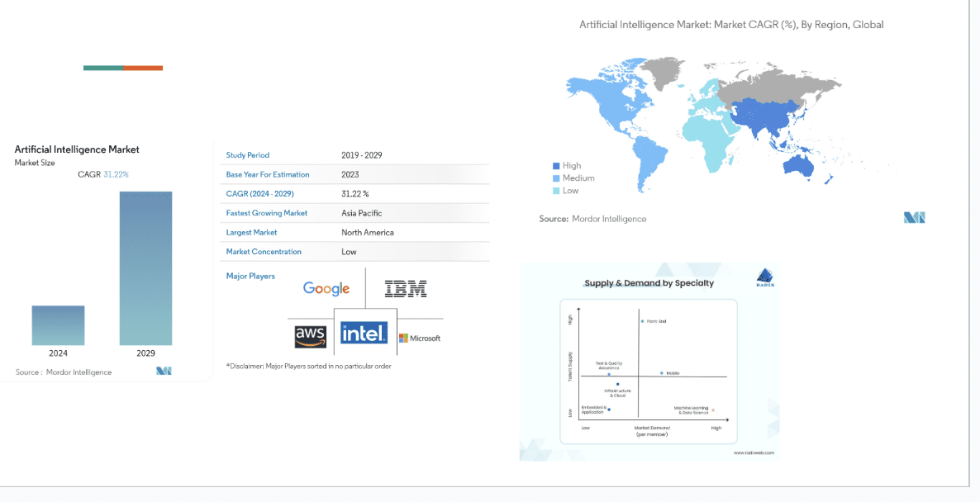The image size is (980, 502).
Task: Click the Microsoft logo
Action: [420, 338]
